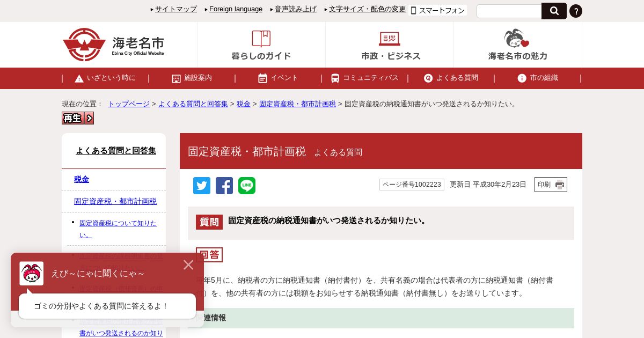Open いざという時に emergency menu
The height and width of the screenshot is (338, 644).
click(106, 78)
